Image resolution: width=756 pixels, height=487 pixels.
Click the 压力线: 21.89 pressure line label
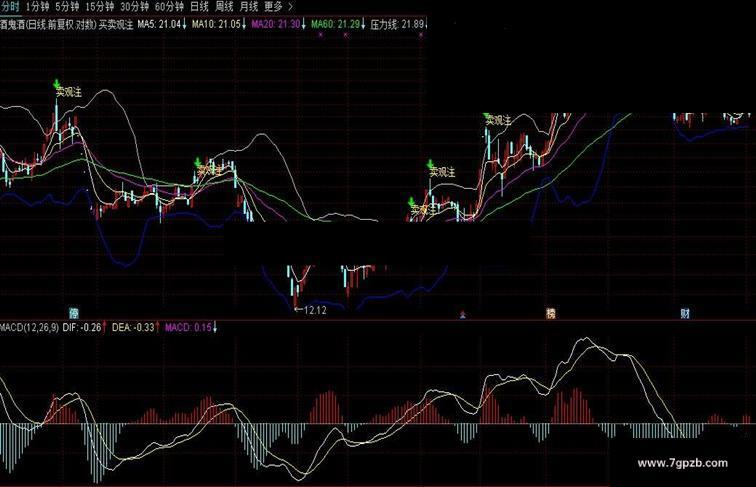tap(399, 24)
